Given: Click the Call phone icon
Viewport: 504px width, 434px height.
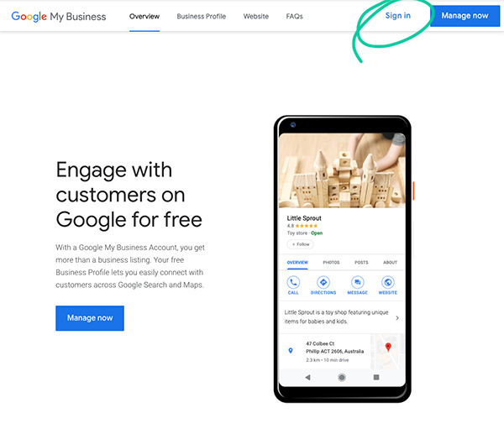Looking at the screenshot, I should point(293,282).
